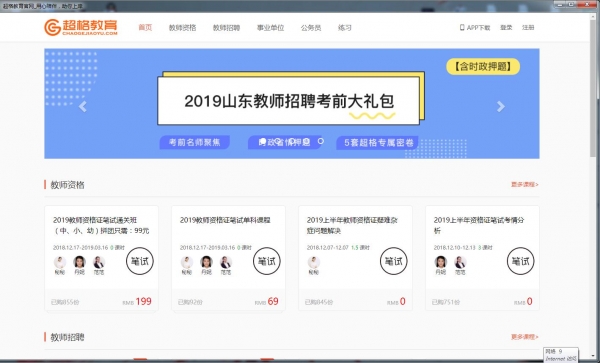The height and width of the screenshot is (363, 600).
Task: Click the teacher avatar in 疑难杂症问题解决 card
Action: point(314,262)
